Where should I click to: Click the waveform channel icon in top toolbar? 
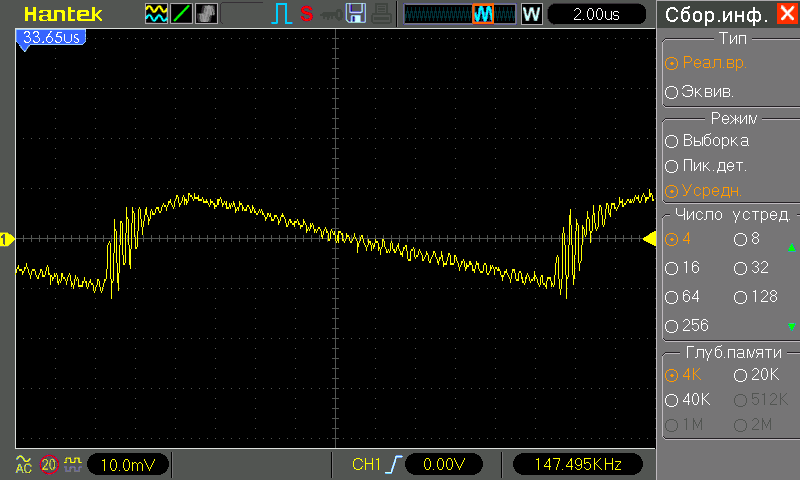pyautogui.click(x=157, y=14)
